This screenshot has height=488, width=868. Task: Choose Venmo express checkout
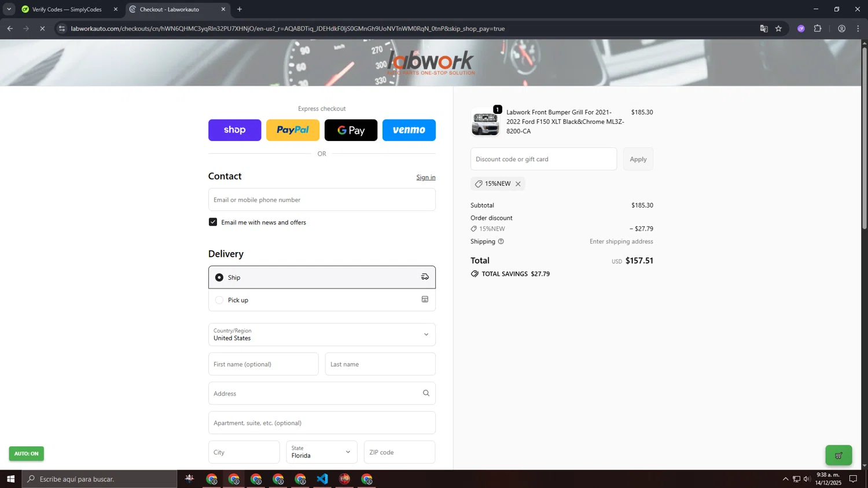coord(409,130)
